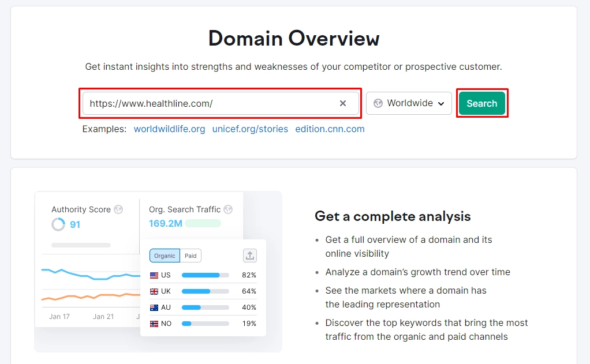Open the edition.cnn.com example link
Image resolution: width=590 pixels, height=364 pixels.
click(x=330, y=129)
